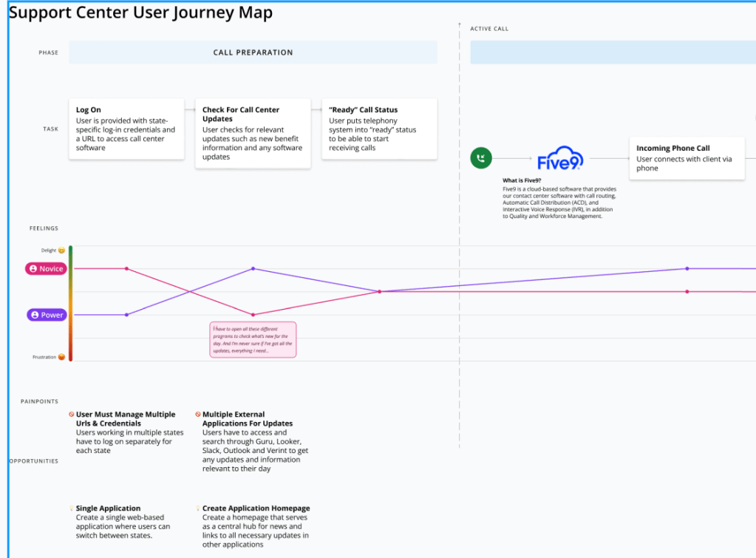Viewport: 756px width, 558px height.
Task: Click the Delight smiley emoji
Action: coord(61,251)
